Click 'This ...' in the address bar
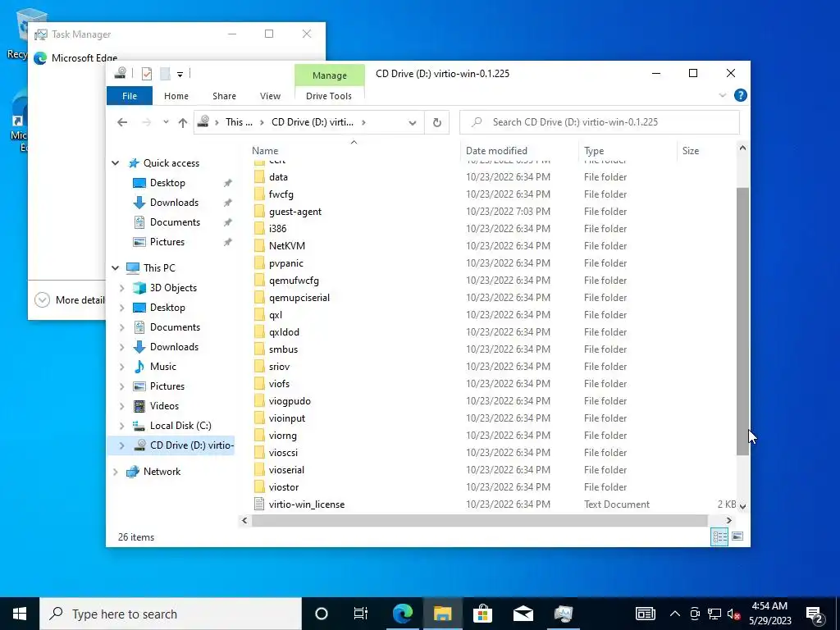 tap(239, 122)
